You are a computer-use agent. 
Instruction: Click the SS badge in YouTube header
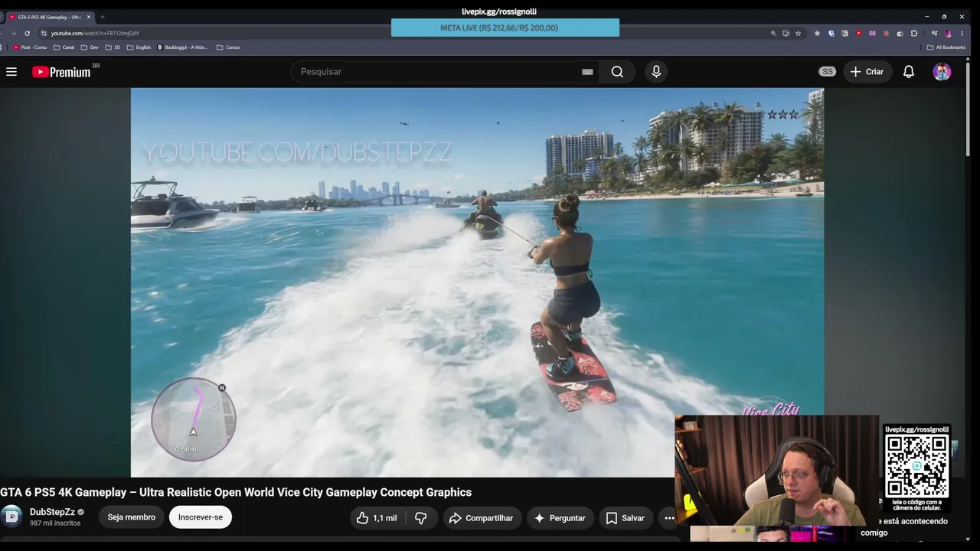coord(827,72)
